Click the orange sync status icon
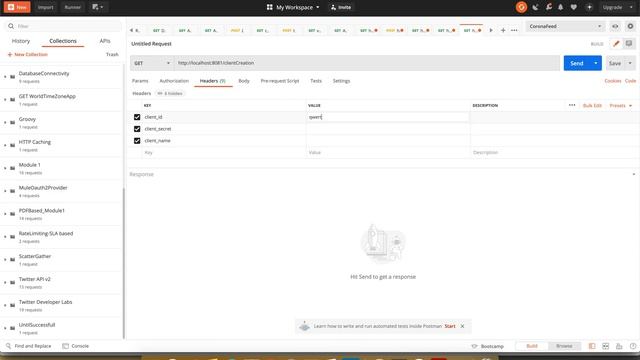 (521, 7)
